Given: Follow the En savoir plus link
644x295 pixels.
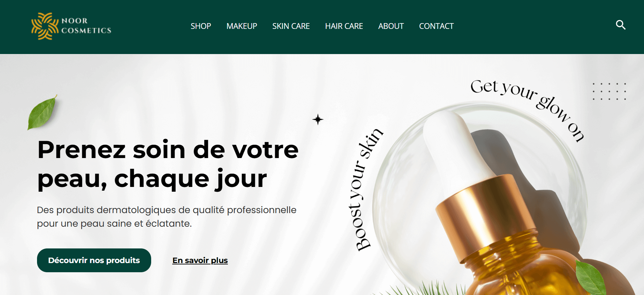Looking at the screenshot, I should tap(200, 260).
